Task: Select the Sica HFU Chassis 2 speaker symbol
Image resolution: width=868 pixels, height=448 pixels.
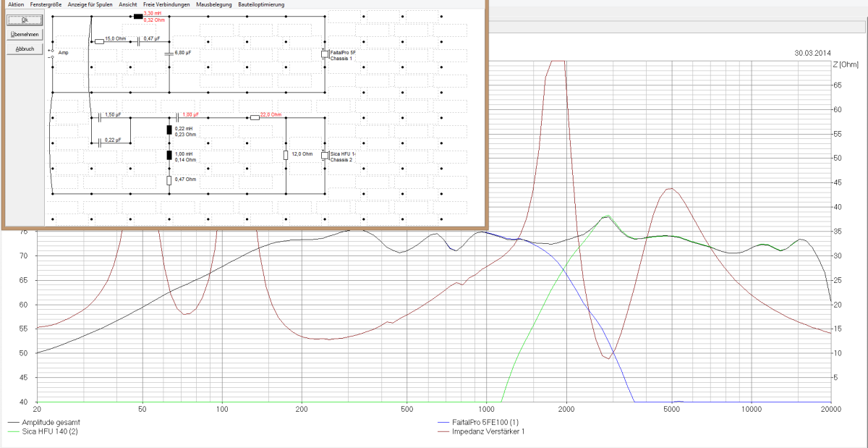Action: 325,155
